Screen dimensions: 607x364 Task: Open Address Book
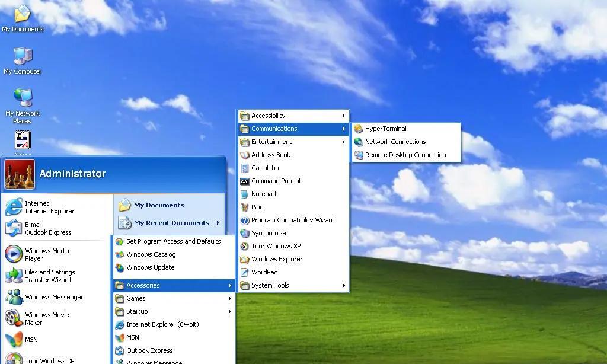click(293, 155)
